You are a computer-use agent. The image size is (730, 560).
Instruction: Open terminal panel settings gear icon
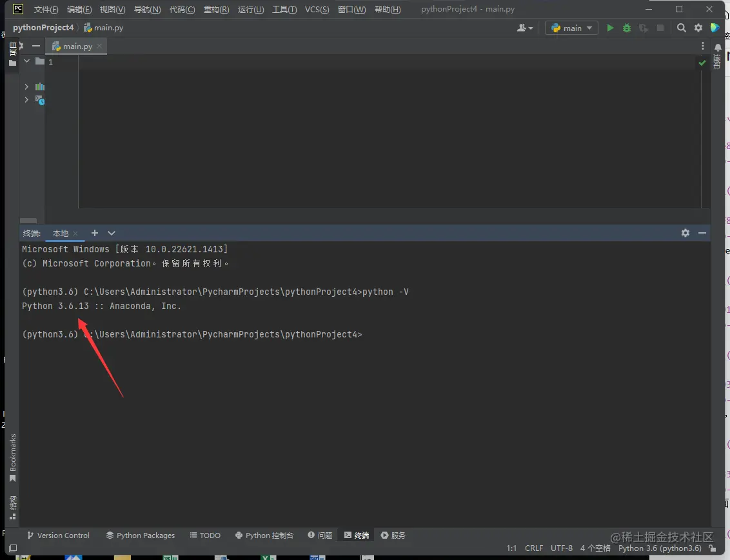(x=686, y=233)
